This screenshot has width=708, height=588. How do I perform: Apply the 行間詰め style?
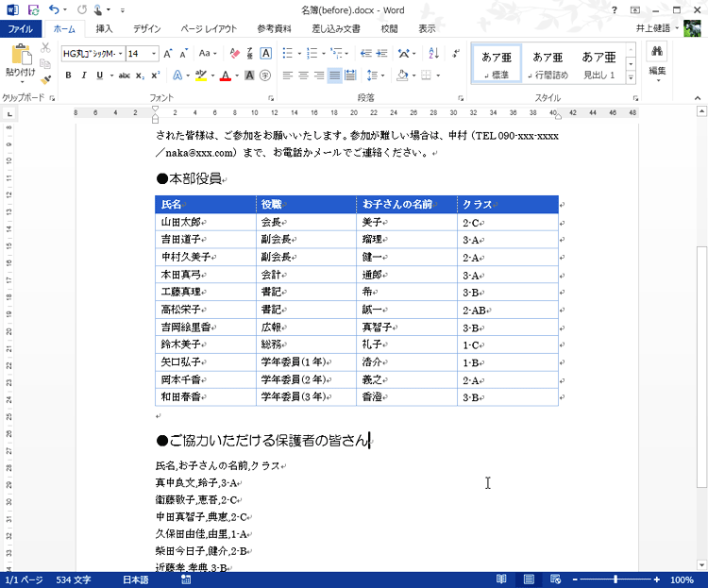coord(548,63)
